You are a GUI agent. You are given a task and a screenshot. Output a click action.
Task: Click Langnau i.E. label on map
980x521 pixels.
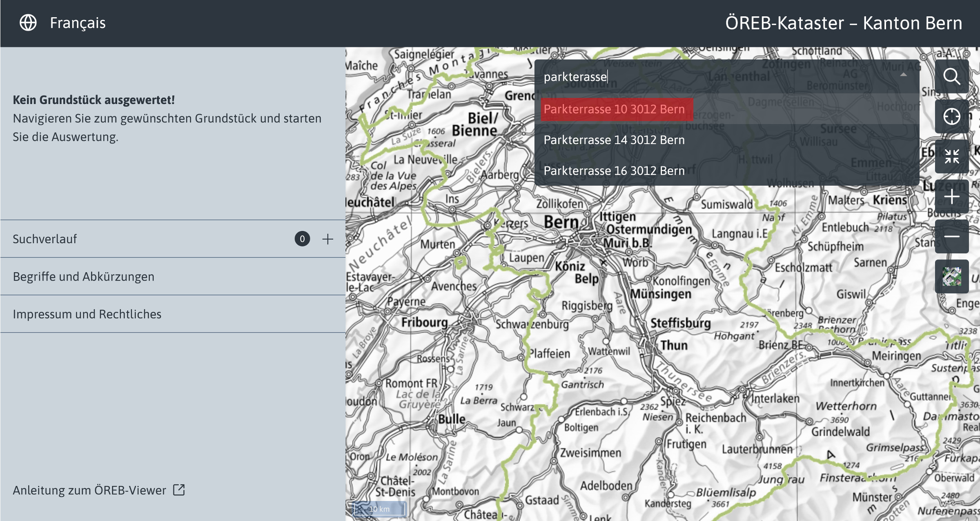pyautogui.click(x=740, y=233)
